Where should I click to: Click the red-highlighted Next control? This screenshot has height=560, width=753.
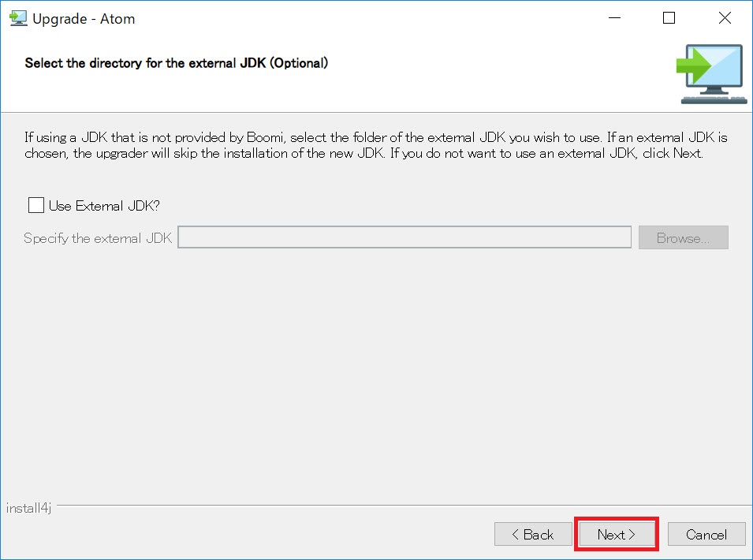point(617,534)
